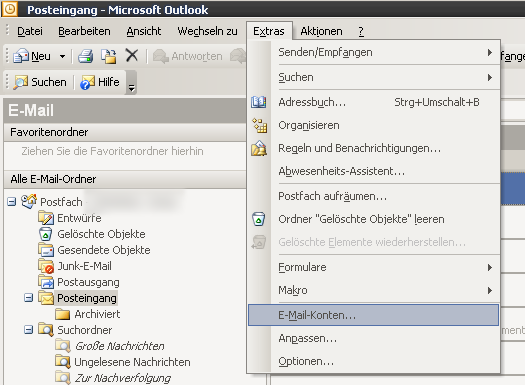Open the toolbar options overflow arrow
Image resolution: width=525 pixels, height=385 pixels.
tap(131, 82)
